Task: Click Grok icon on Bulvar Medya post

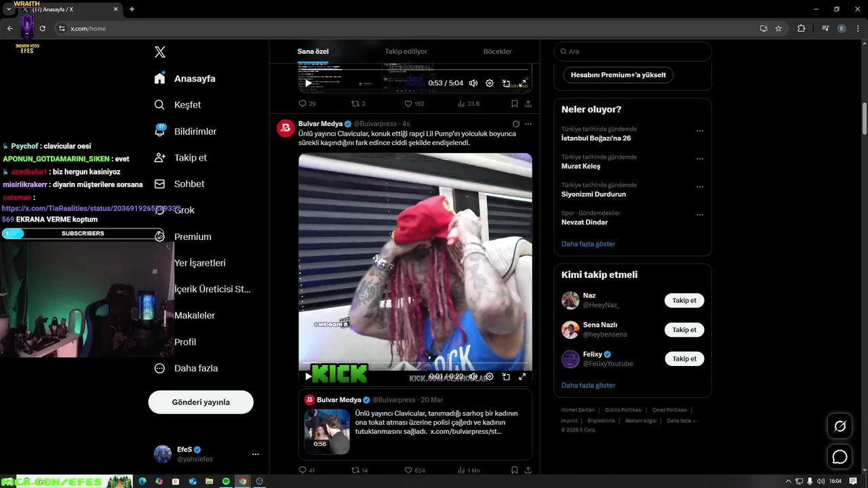Action: point(516,124)
